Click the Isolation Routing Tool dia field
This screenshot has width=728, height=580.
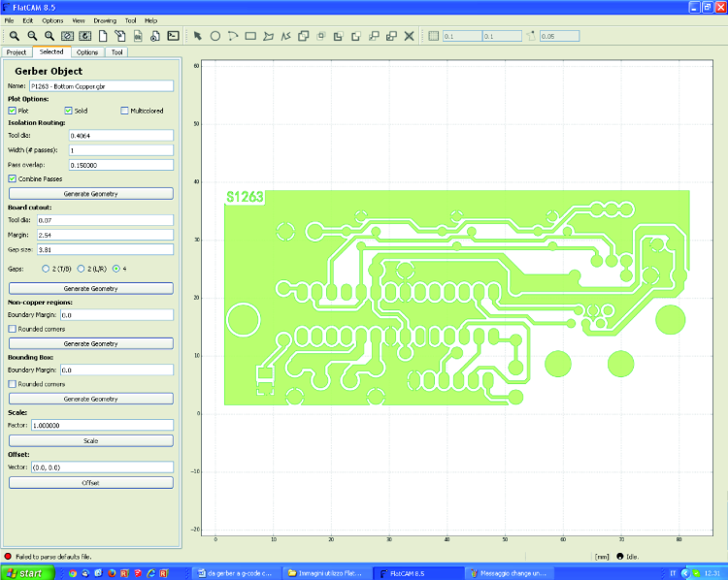121,136
